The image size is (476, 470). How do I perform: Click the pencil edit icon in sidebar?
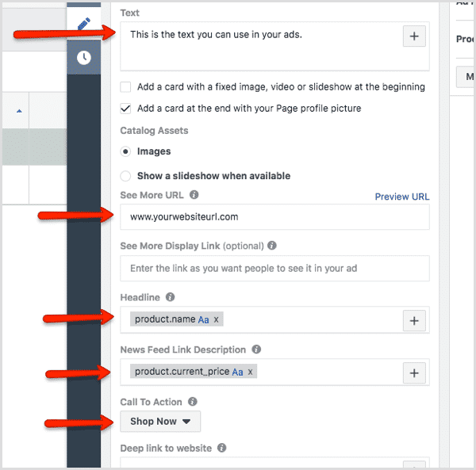click(x=84, y=23)
